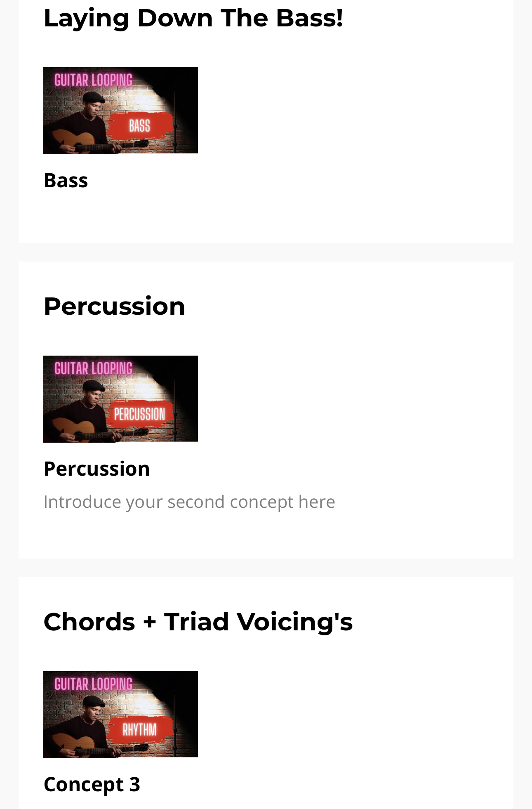Select the Chords + Triad Voicing's heading
Viewport: 532px width, 809px height.
tap(198, 622)
